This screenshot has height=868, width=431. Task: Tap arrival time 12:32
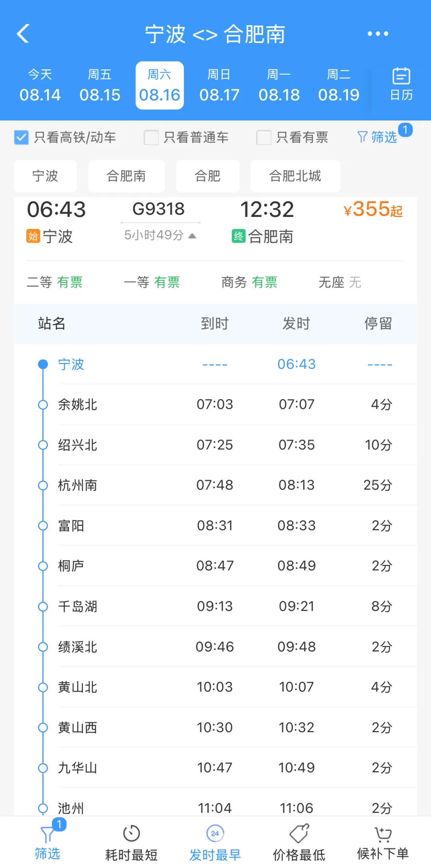click(267, 209)
